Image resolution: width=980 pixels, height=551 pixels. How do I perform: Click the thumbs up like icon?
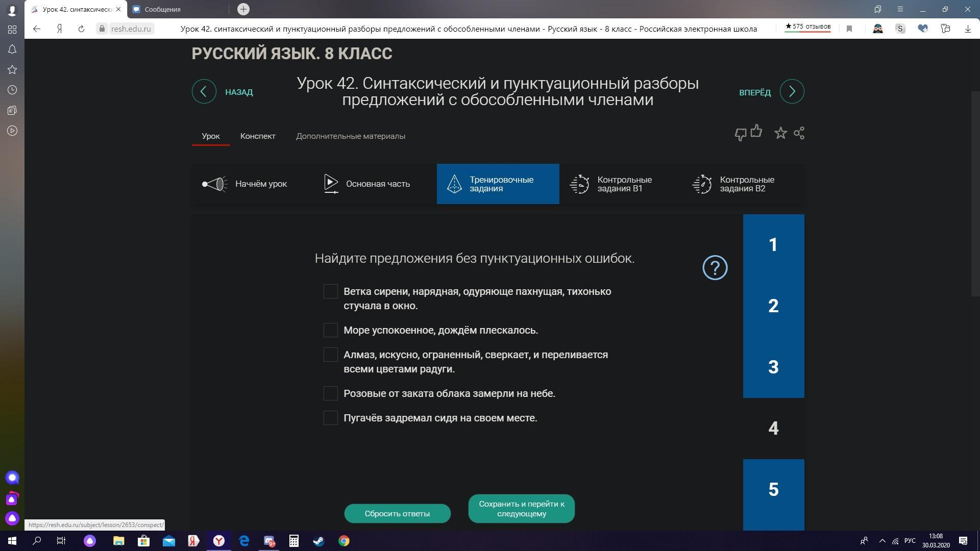point(756,131)
